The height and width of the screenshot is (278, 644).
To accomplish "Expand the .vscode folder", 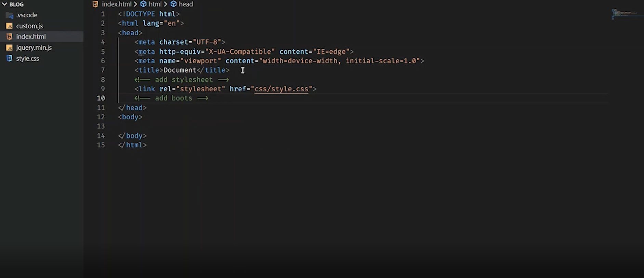I will pos(27,15).
